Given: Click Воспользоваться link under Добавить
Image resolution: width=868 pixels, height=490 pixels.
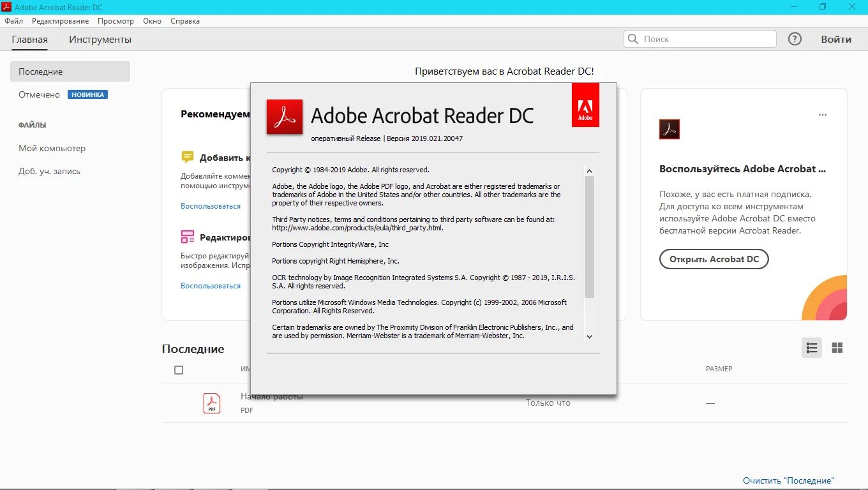Looking at the screenshot, I should point(211,206).
